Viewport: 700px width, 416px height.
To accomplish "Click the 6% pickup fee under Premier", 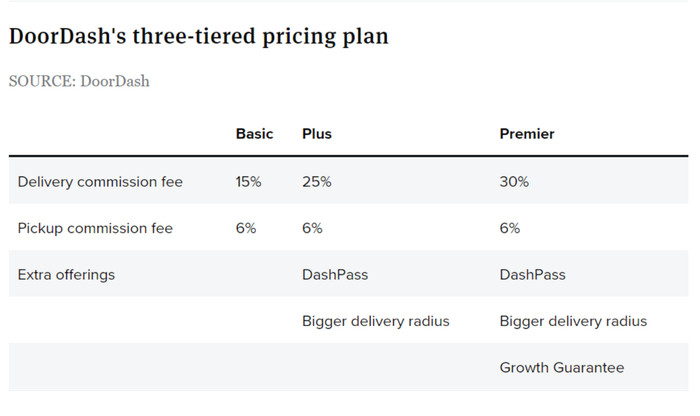I will coord(510,228).
